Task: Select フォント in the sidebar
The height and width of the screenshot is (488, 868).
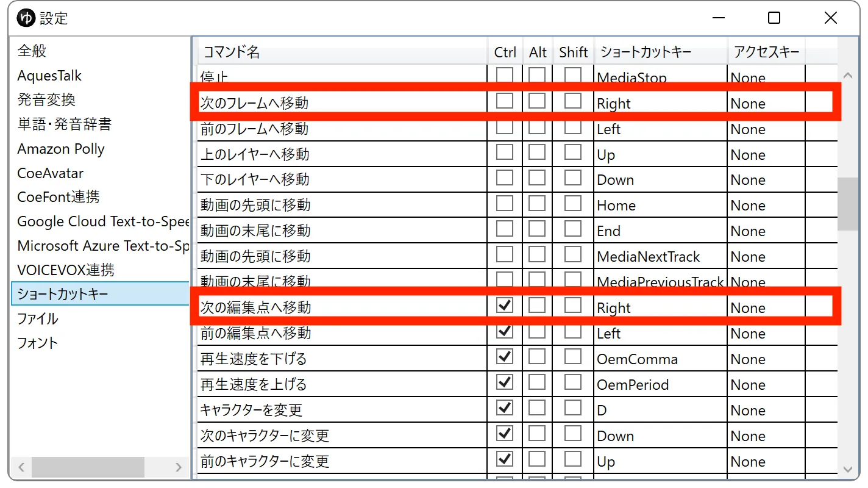Action: tap(38, 343)
